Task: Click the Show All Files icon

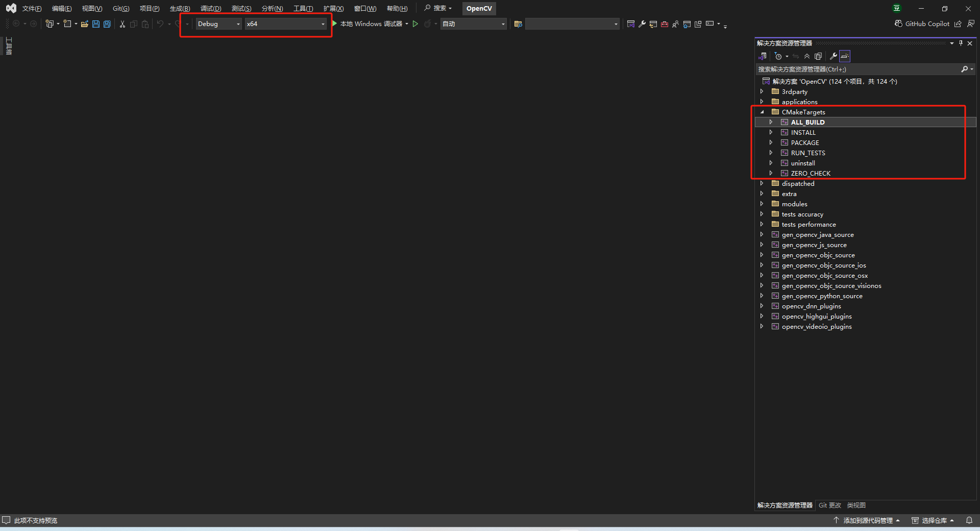Action: 818,56
